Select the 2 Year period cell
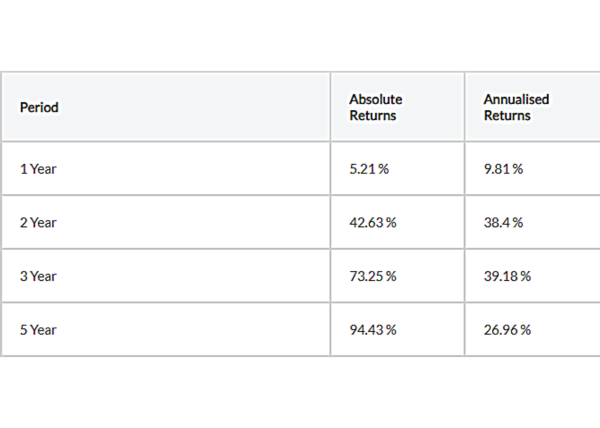600x428 pixels. pos(38,222)
